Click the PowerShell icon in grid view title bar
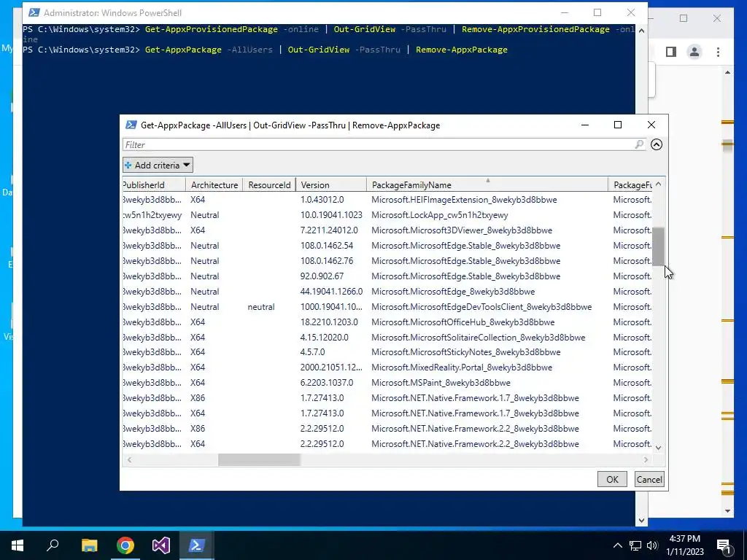747x560 pixels. [131, 125]
